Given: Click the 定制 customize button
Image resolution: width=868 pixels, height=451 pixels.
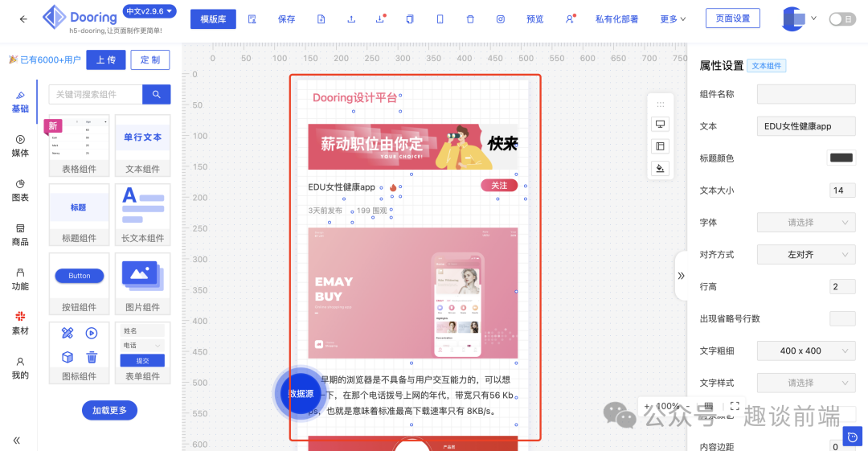Looking at the screenshot, I should click(150, 59).
